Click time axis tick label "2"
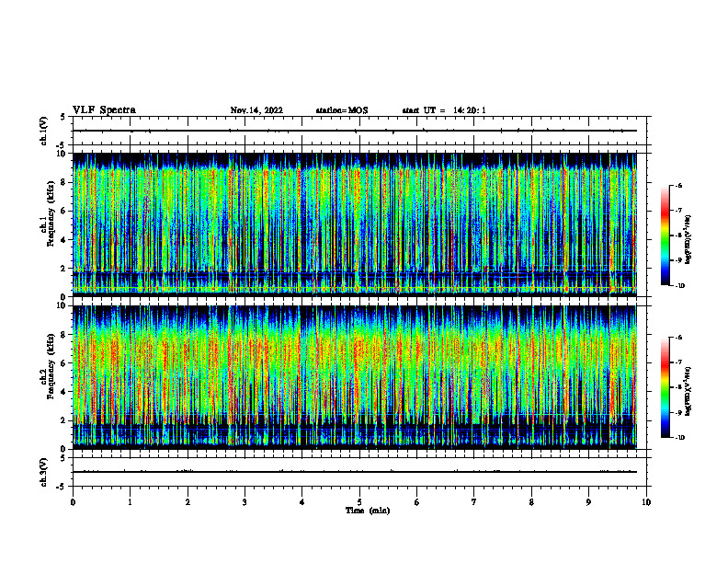 tap(188, 502)
